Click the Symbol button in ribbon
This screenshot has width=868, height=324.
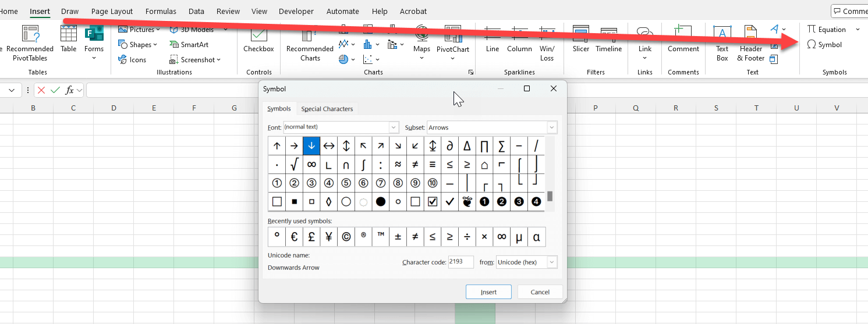coord(824,45)
